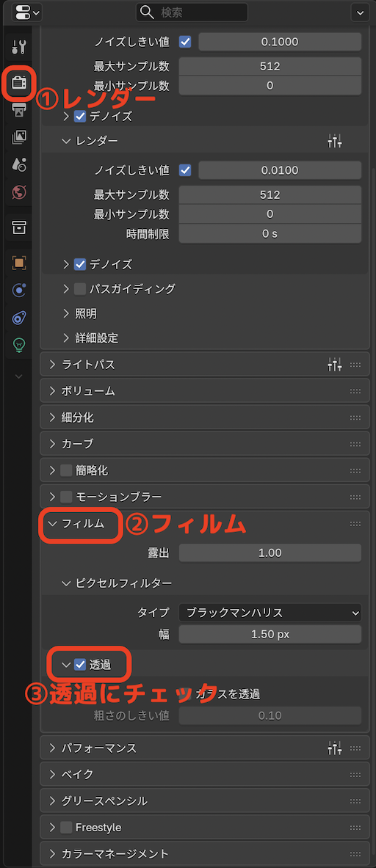Switch to Object Constraints properties tab
Image resolution: width=376 pixels, height=868 pixels.
[19, 318]
